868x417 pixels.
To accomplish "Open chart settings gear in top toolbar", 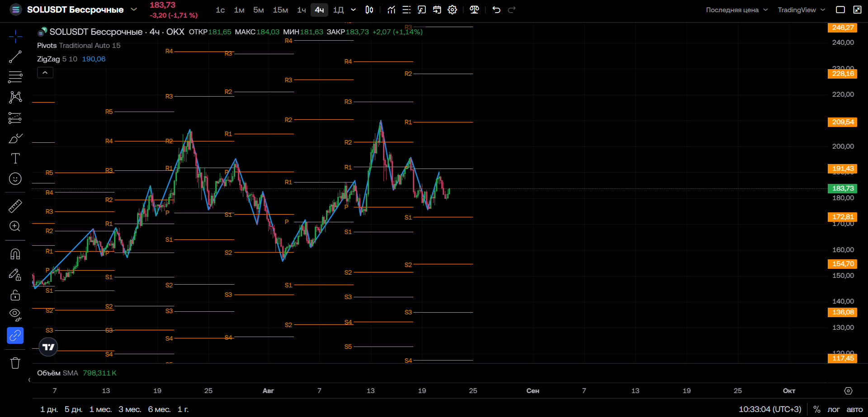I will pyautogui.click(x=453, y=10).
